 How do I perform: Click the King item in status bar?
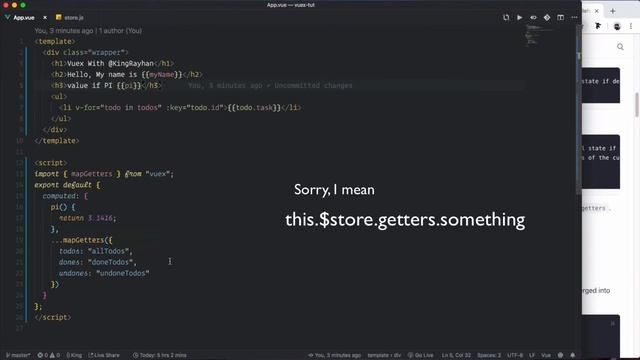(74, 355)
